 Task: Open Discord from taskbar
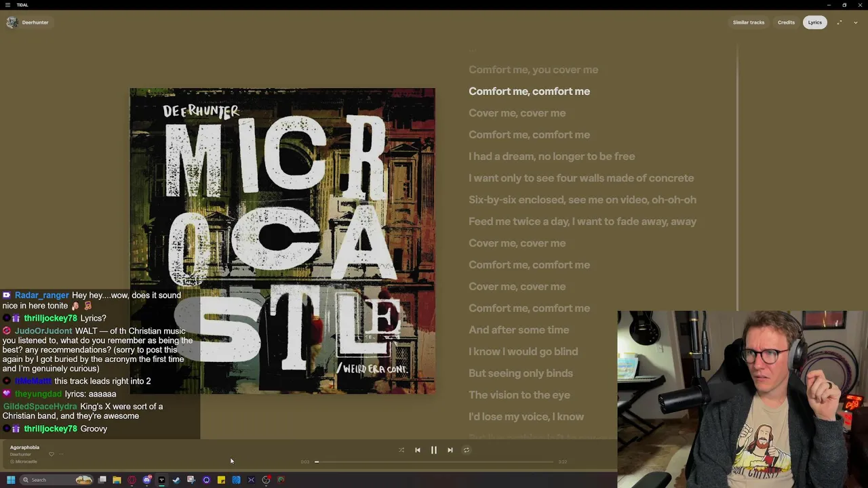(146, 480)
